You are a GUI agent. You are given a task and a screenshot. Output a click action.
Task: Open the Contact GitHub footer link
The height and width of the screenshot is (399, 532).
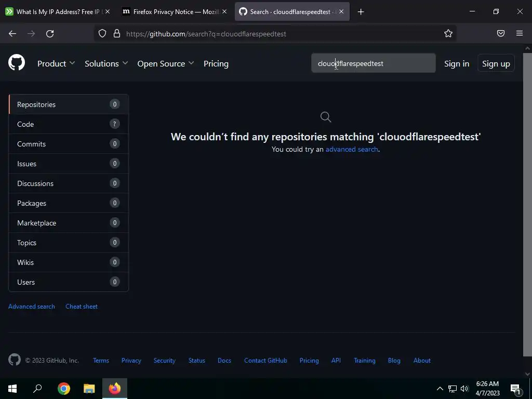(265, 361)
